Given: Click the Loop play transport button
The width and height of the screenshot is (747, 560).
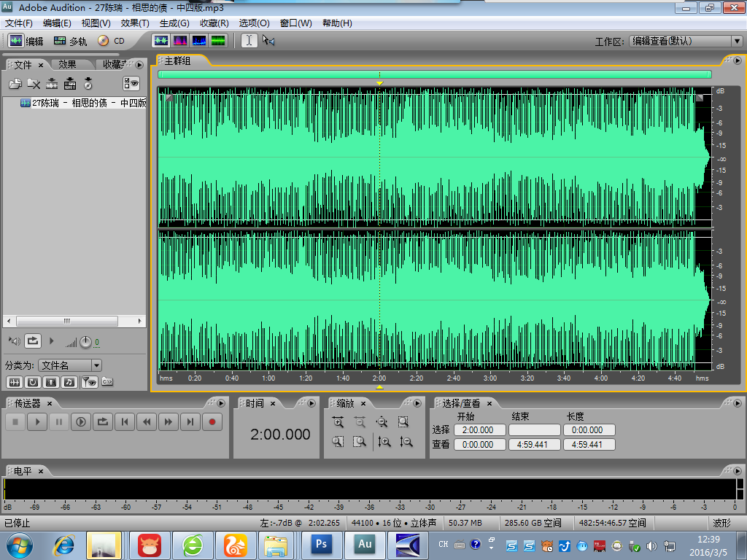Looking at the screenshot, I should pyautogui.click(x=103, y=422).
